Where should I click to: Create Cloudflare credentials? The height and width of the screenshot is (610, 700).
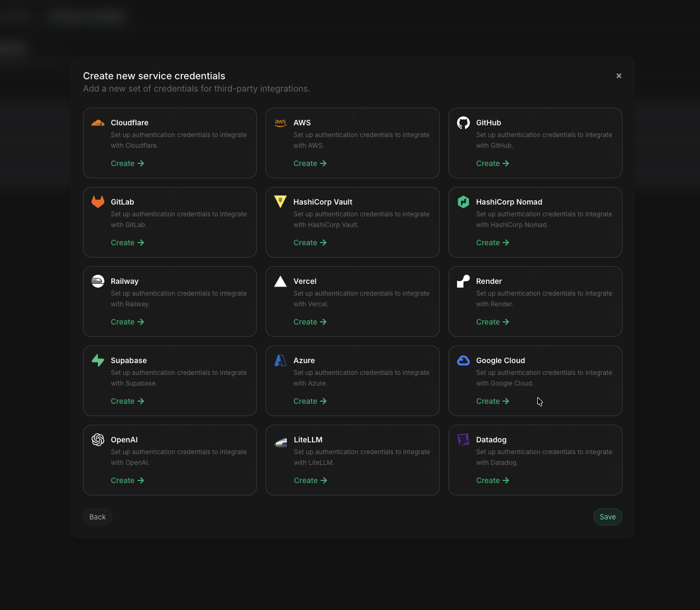(x=127, y=163)
